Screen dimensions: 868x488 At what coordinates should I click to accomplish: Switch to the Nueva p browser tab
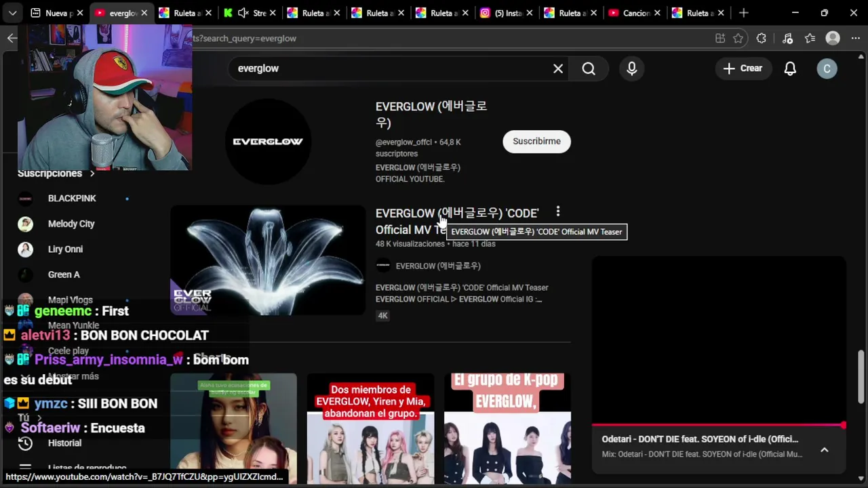pos(57,13)
